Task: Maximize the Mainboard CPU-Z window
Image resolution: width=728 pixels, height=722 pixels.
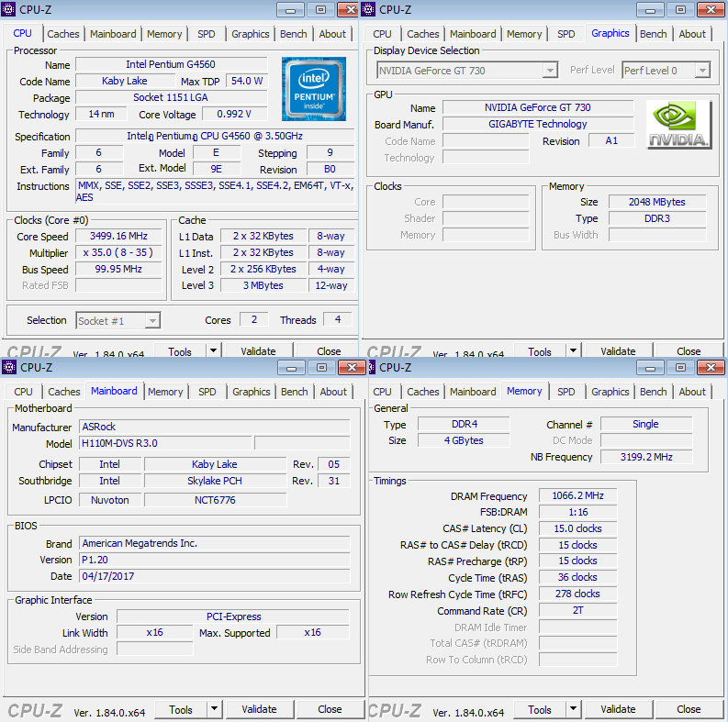Action: click(321, 368)
